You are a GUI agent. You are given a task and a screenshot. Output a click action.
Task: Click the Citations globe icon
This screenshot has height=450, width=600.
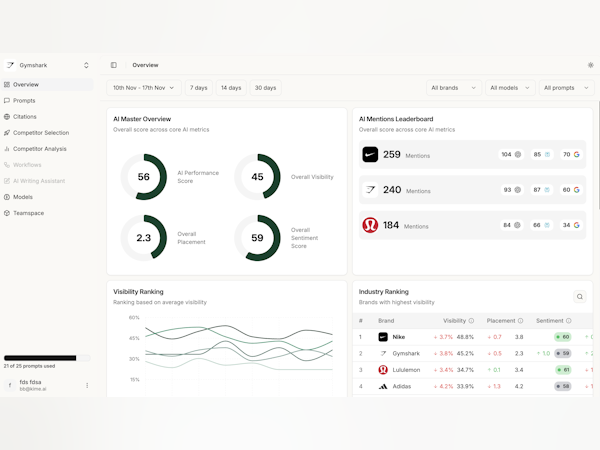tap(7, 117)
